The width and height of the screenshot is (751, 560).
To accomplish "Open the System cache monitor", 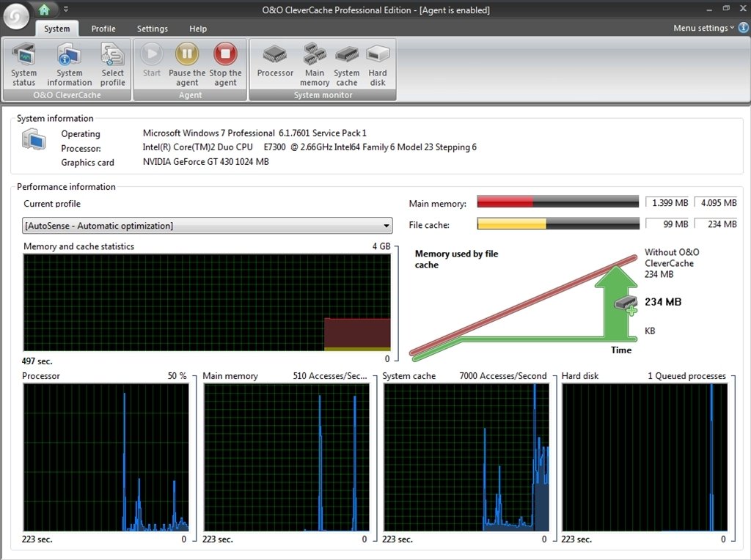I will coord(347,65).
